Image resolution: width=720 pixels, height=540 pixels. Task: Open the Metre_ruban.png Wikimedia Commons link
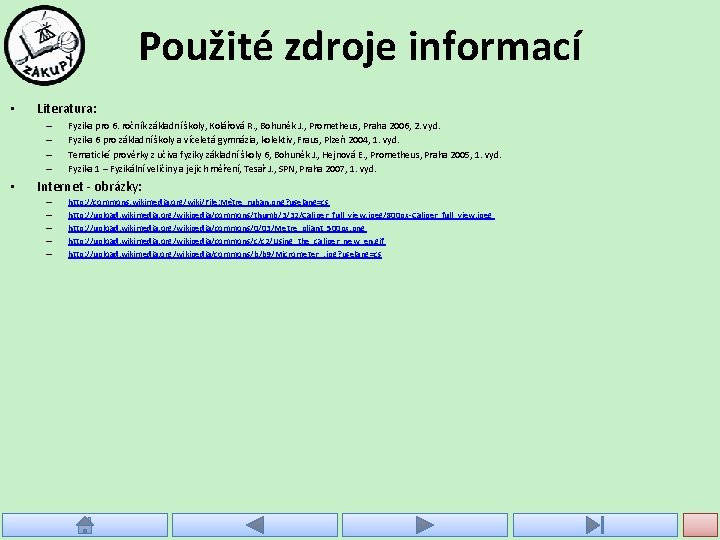tap(199, 202)
